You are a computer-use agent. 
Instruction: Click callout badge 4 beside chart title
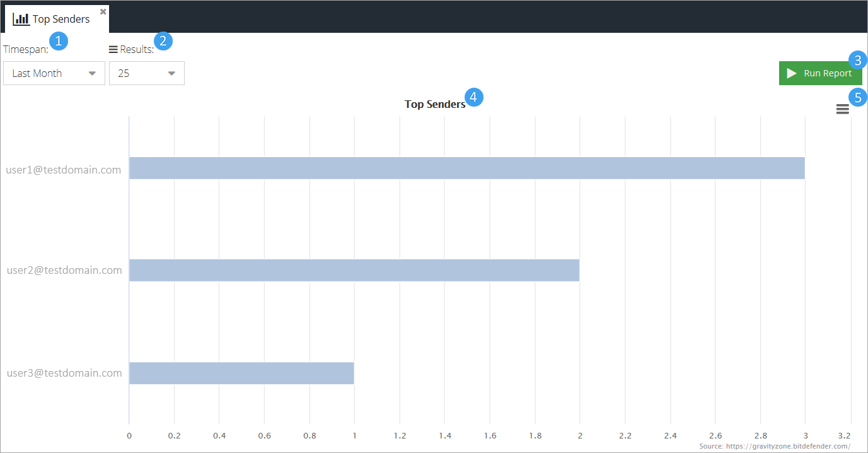(x=474, y=97)
